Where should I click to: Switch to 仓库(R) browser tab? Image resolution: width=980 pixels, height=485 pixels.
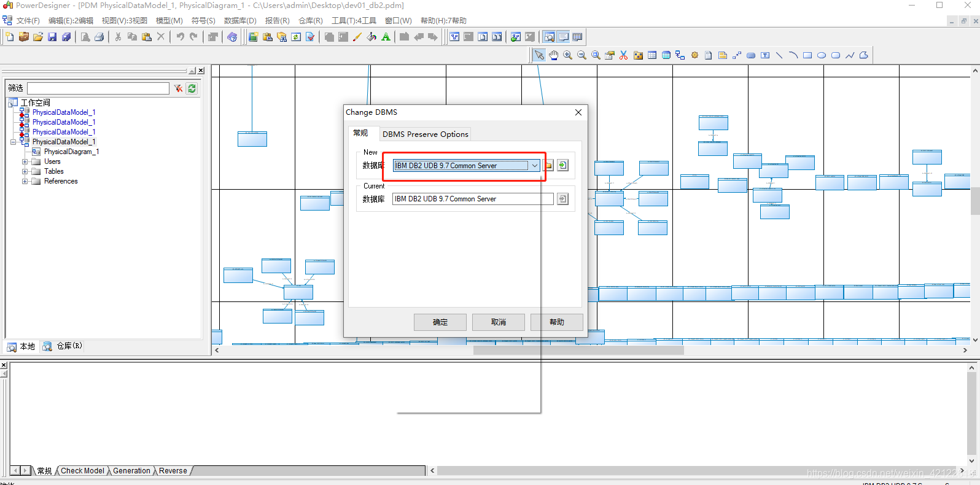point(63,346)
